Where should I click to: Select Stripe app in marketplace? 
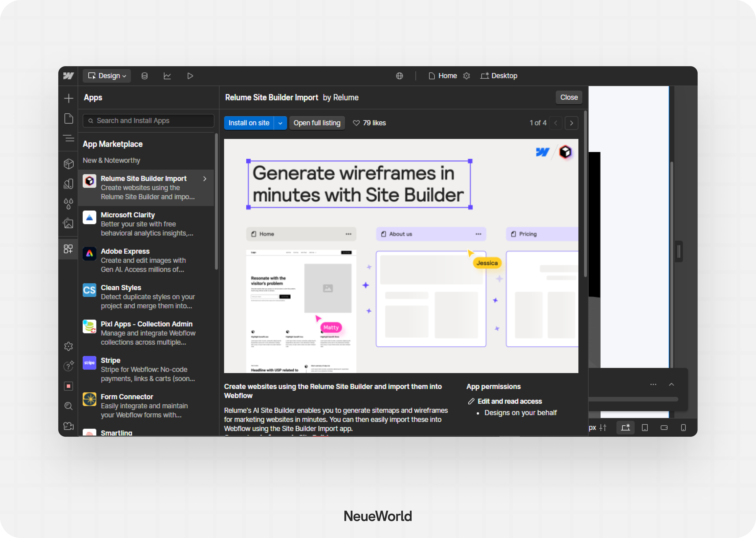click(x=146, y=369)
